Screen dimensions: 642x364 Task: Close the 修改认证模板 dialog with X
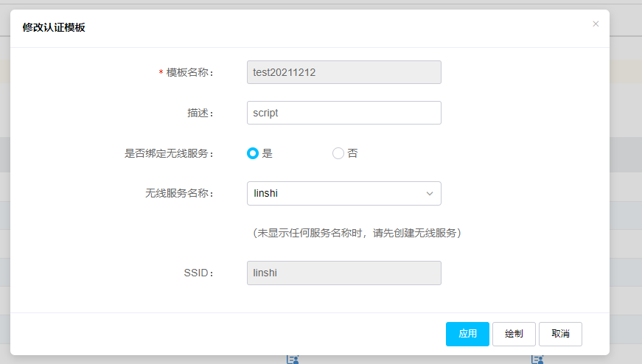tap(596, 24)
